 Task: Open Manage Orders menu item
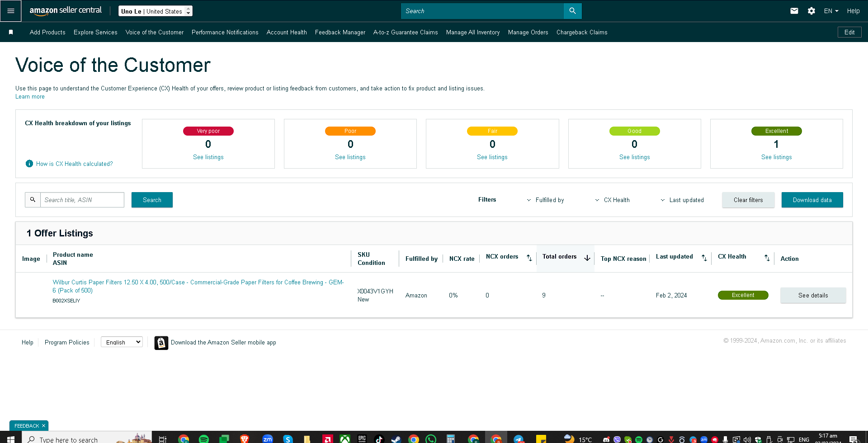[528, 32]
